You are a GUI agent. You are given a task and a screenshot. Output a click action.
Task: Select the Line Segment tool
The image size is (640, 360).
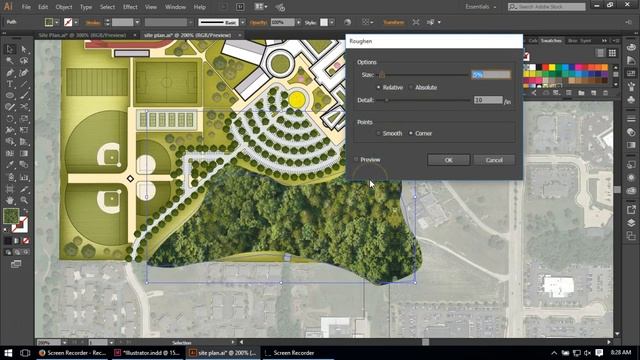coord(24,84)
